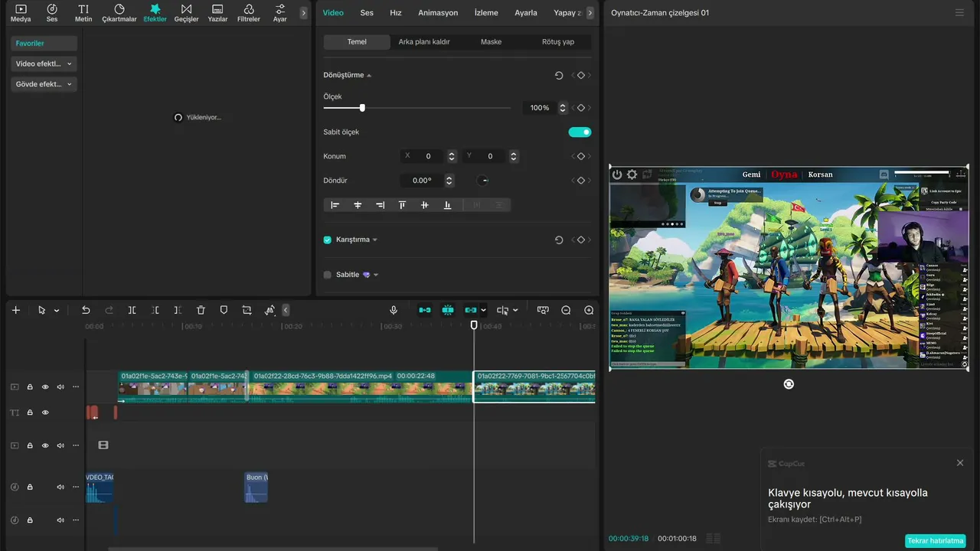Open the Rötuş yap sub-tab
Screen dimensions: 980x551
[x=558, y=42]
